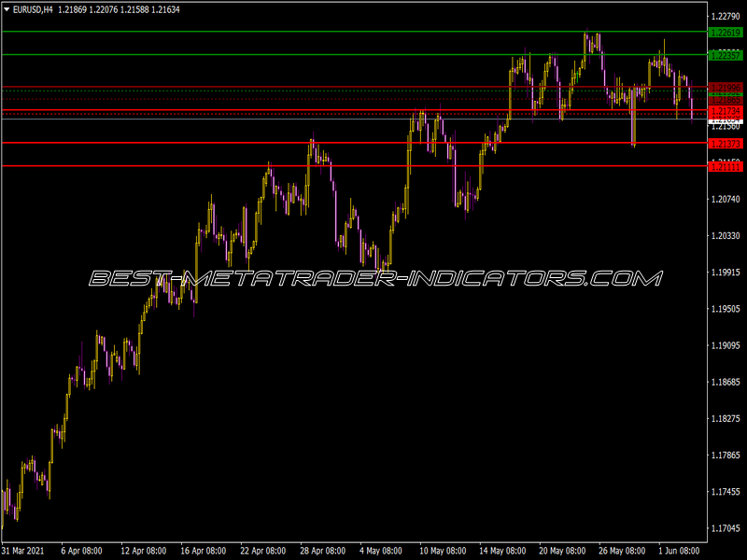Screen dimensions: 747x560
Task: Click the red 1.21734 price tag
Action: point(726,111)
